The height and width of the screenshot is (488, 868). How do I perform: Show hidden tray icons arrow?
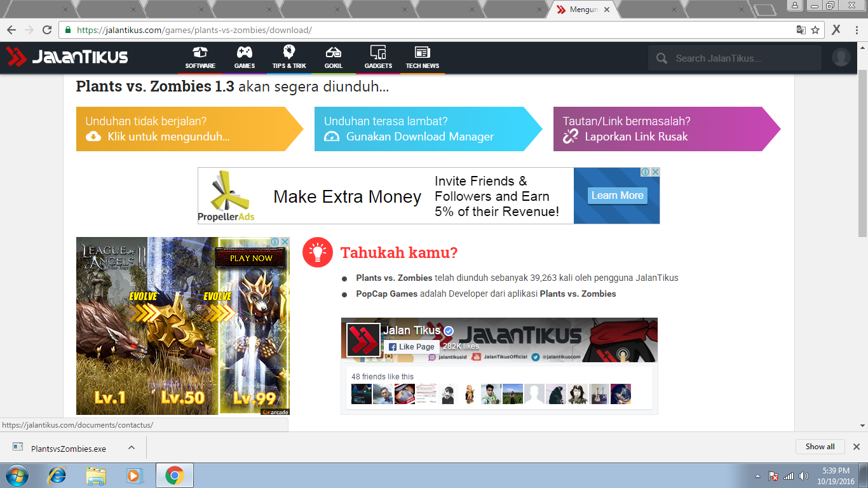tap(757, 476)
